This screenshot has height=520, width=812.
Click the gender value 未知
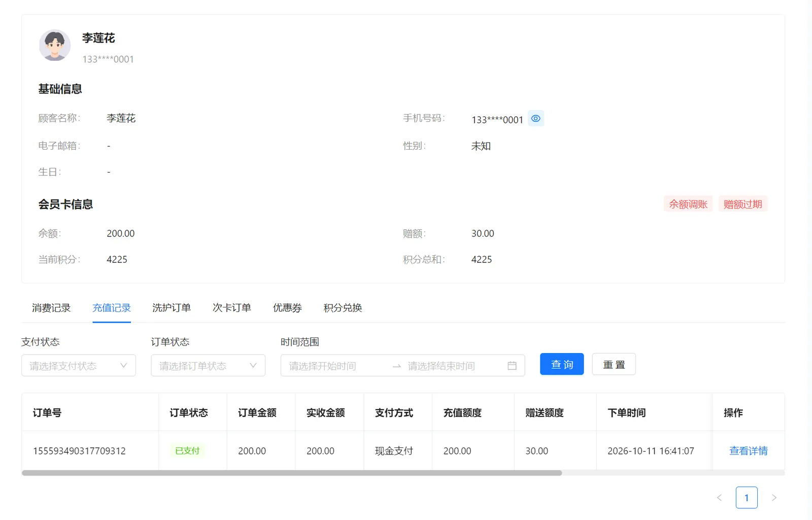coord(481,146)
